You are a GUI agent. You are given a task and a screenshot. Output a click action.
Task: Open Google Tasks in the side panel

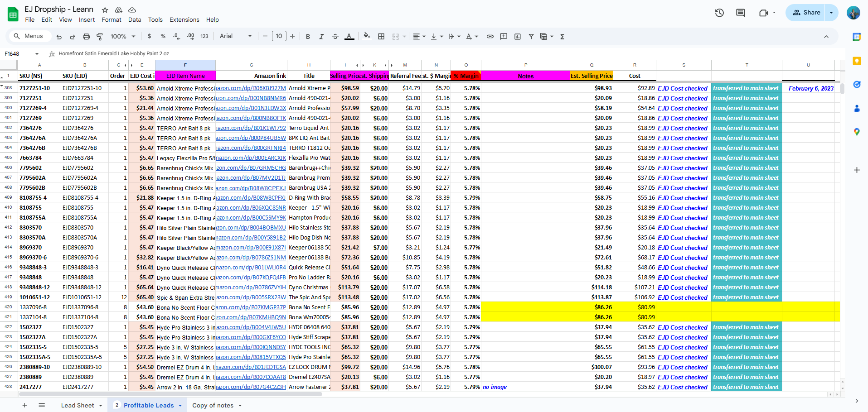(x=857, y=84)
